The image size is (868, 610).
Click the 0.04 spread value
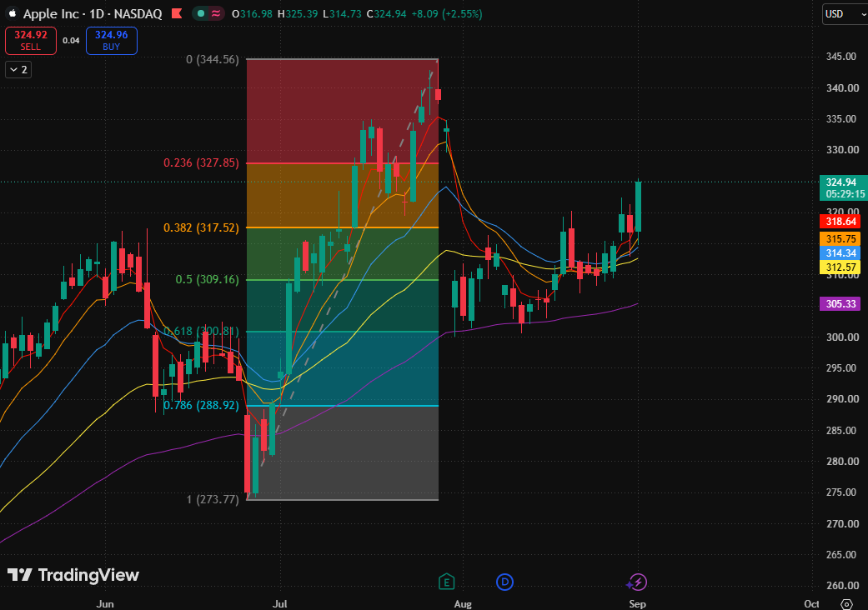pyautogui.click(x=71, y=40)
